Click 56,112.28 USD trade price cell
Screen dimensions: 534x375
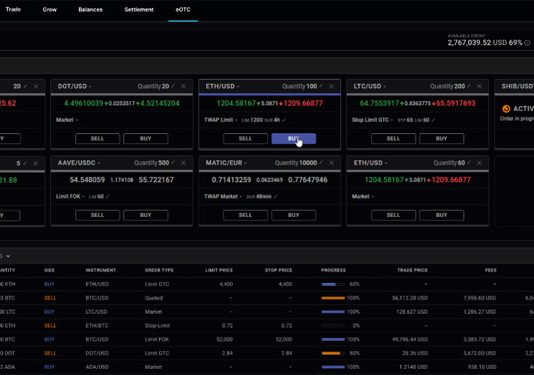[x=410, y=298]
